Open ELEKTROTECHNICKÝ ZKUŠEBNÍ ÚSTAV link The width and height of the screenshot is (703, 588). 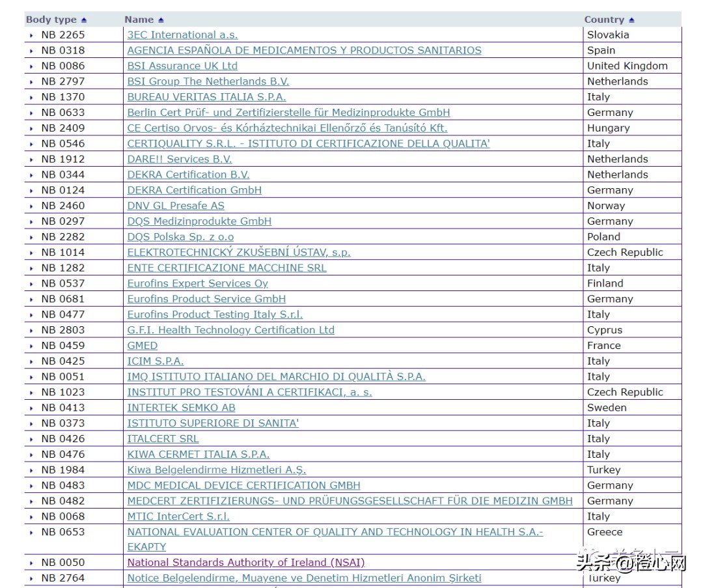[239, 253]
